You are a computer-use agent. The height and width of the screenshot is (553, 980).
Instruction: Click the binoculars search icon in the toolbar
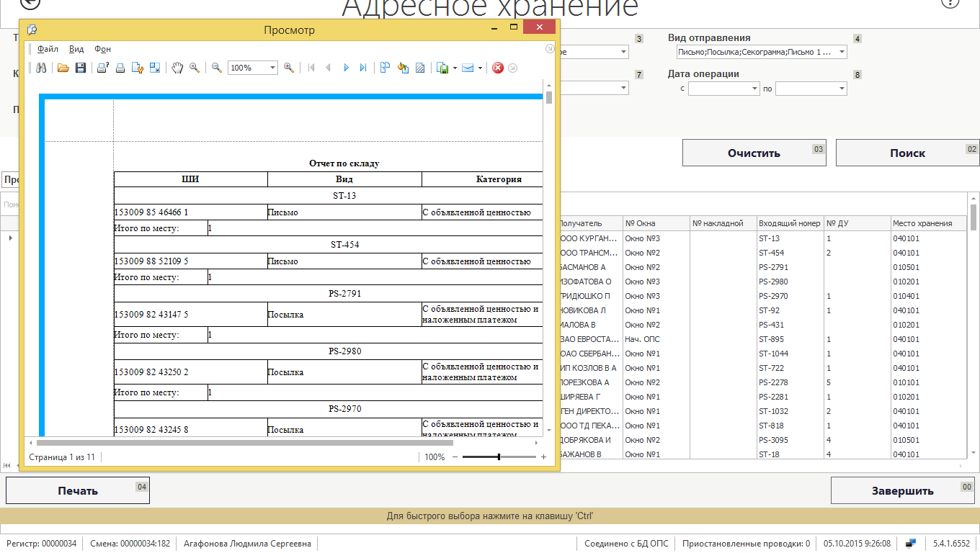click(41, 68)
